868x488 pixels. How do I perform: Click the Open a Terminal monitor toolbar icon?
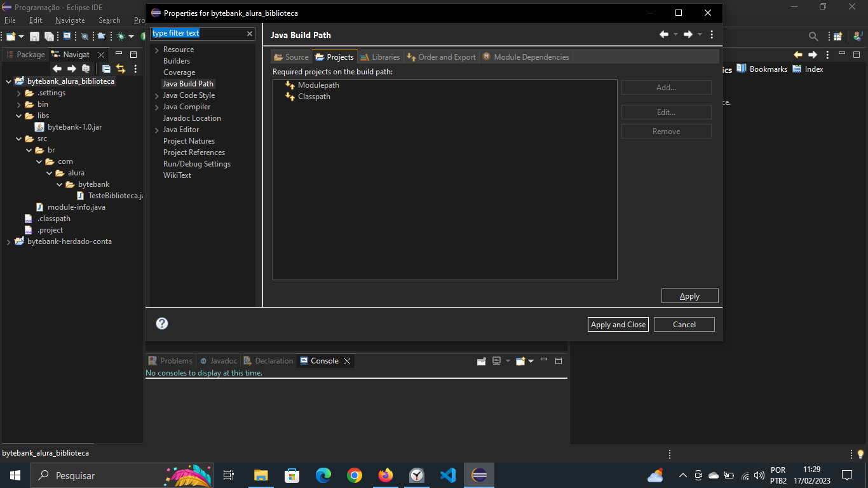point(67,36)
